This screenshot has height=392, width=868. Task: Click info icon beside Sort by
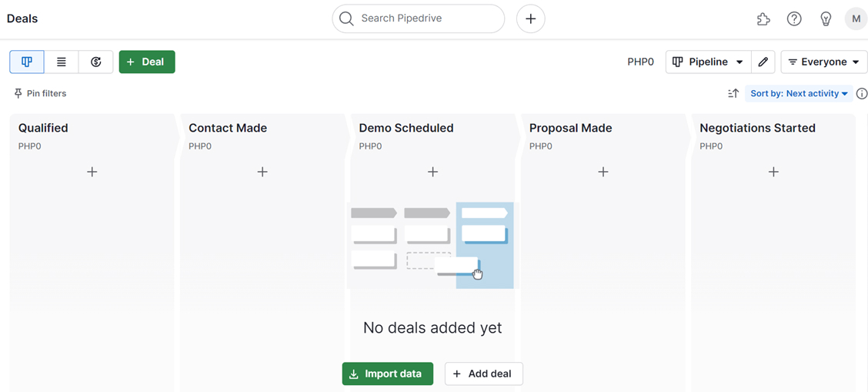[x=862, y=93]
